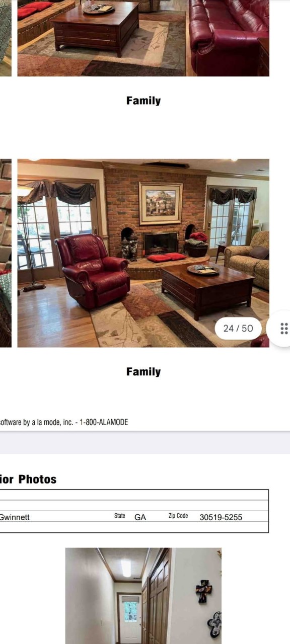The image size is (290, 644).
Task: Tap the framed painting above the fireplace
Action: pyautogui.click(x=161, y=203)
